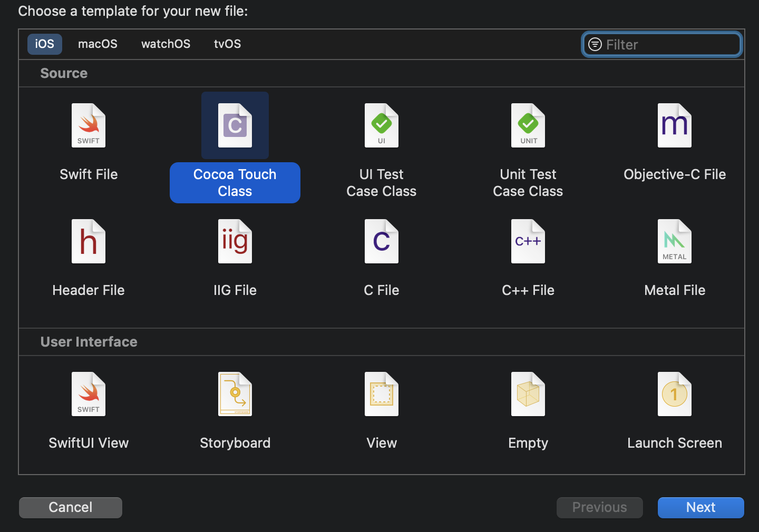Click the "SwiftUI View" label
759x532 pixels.
pyautogui.click(x=89, y=443)
